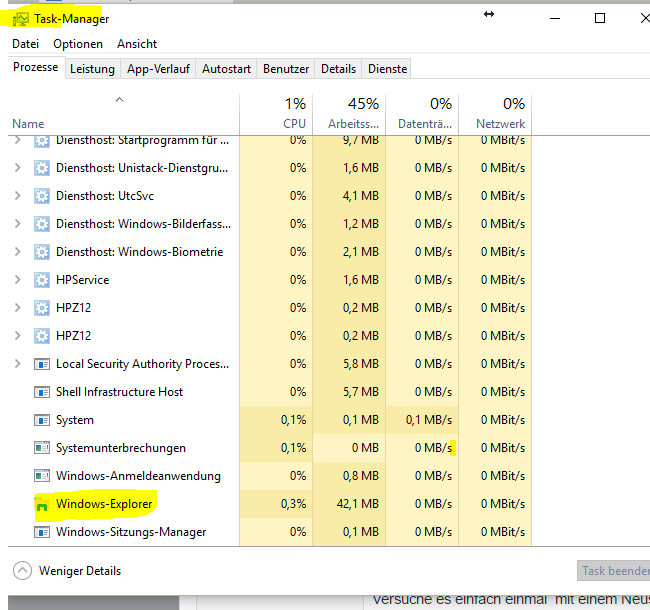Viewport: 650px width, 610px height.
Task: Select the Windows-Anmeldeanwendung process name
Action: [x=138, y=476]
